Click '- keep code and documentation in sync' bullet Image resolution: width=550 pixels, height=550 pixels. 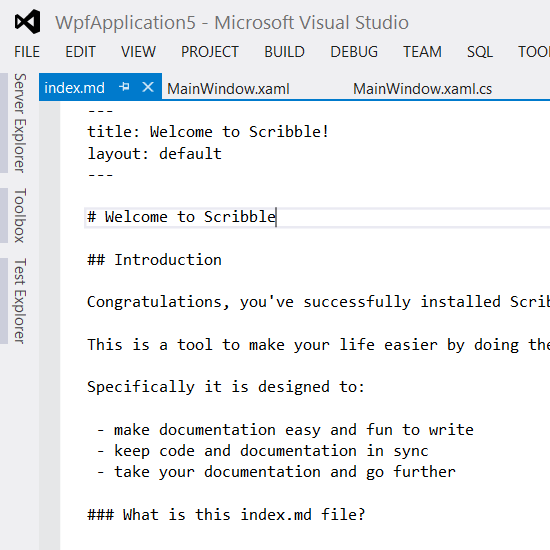[263, 451]
